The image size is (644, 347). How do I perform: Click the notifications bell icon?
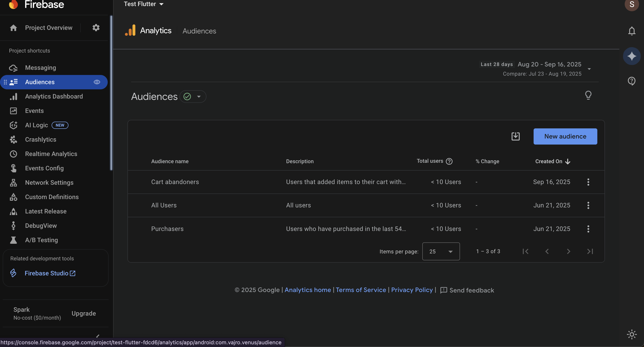631,31
